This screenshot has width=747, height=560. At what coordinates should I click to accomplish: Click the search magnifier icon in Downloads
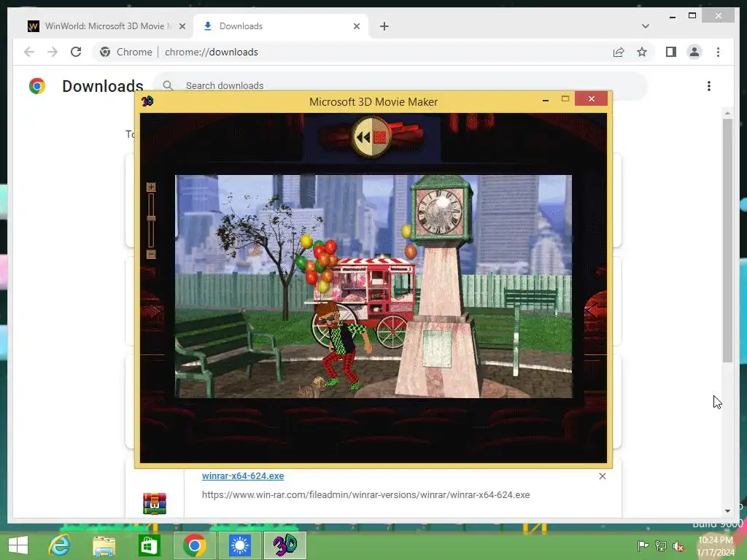point(168,86)
